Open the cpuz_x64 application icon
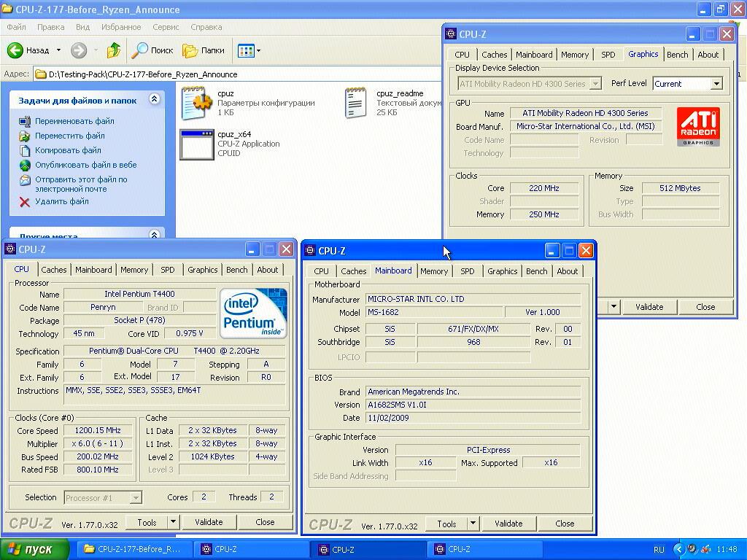 [196, 144]
